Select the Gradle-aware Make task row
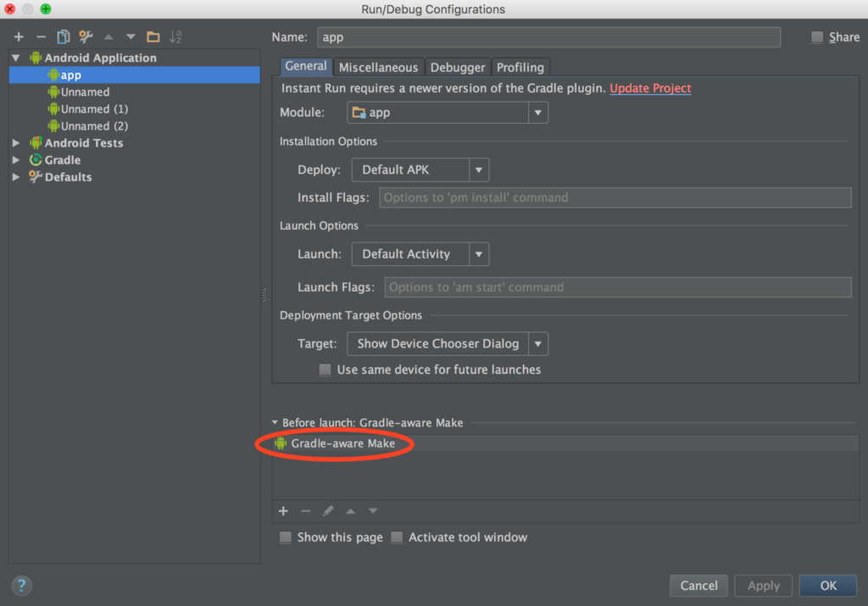This screenshot has height=606, width=868. [565, 443]
